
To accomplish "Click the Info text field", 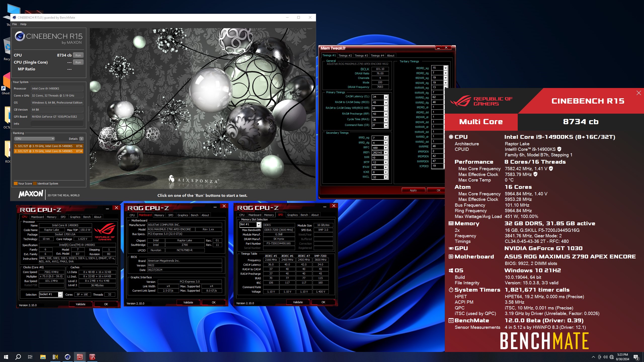I will [57, 124].
